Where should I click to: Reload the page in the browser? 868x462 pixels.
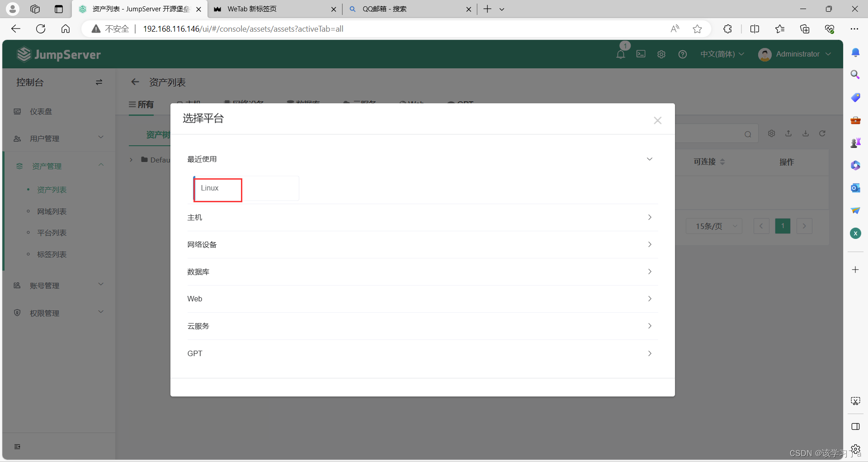pyautogui.click(x=41, y=29)
